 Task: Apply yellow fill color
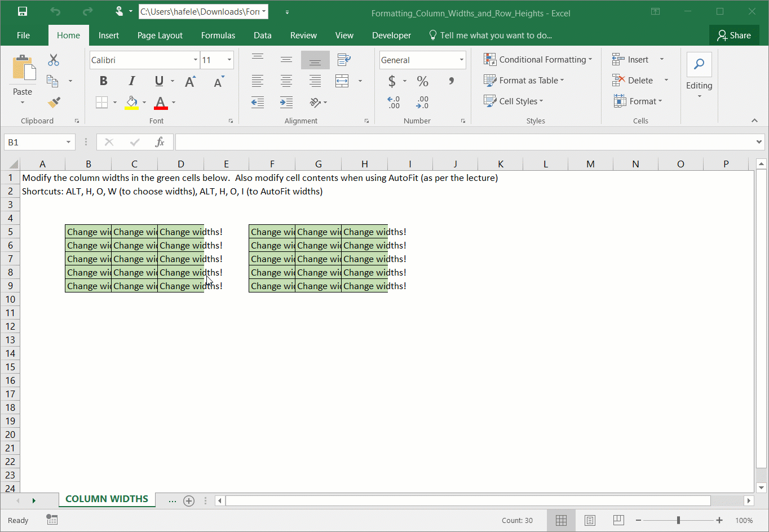131,102
